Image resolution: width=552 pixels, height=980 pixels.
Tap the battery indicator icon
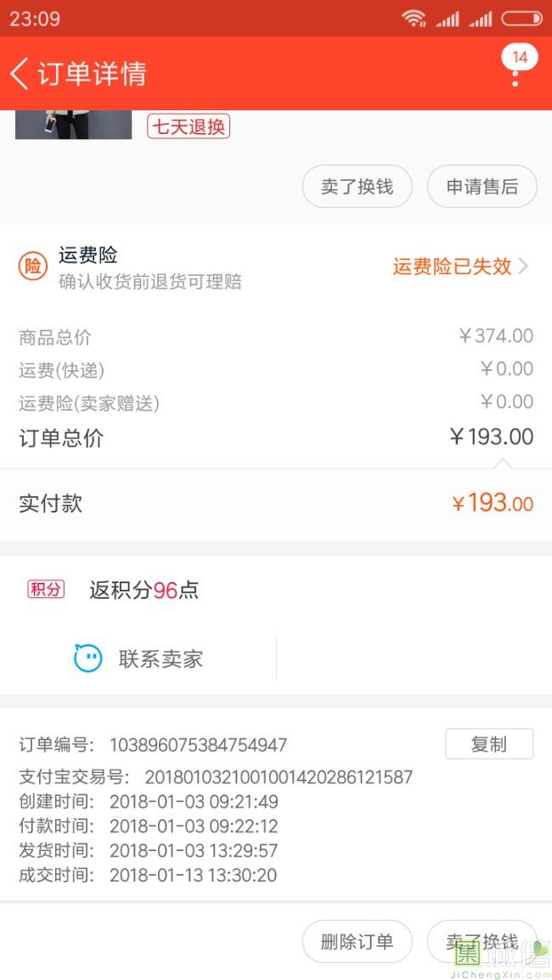coord(521,18)
